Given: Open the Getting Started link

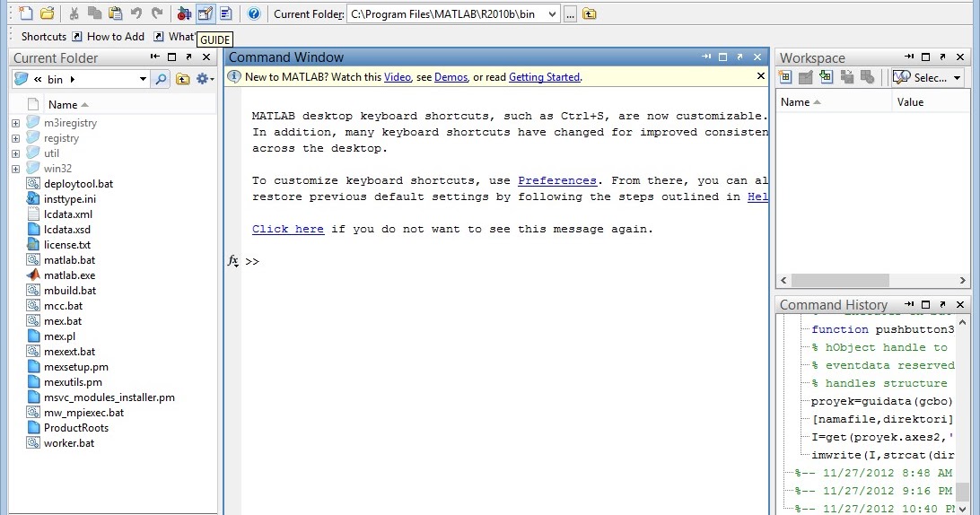Looking at the screenshot, I should 545,77.
